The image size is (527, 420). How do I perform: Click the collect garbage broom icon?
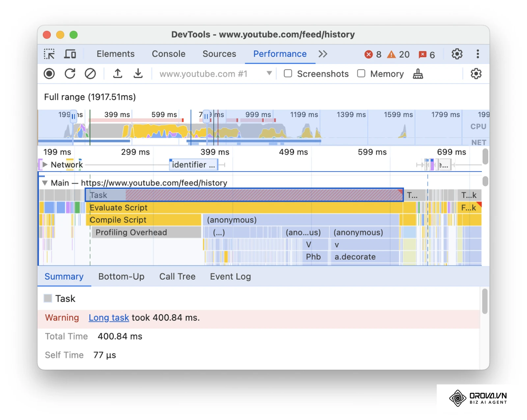tap(418, 74)
